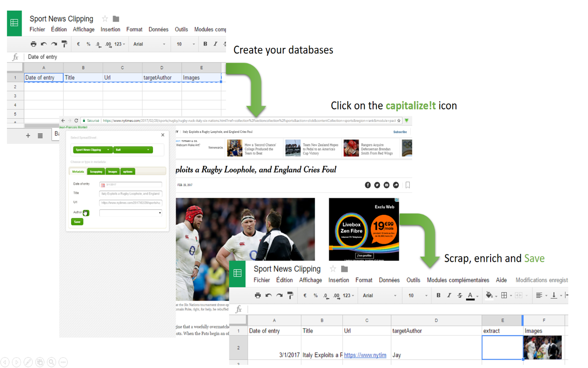Viewport: 588px width, 368px height.
Task: Apply euro currency format in top spreadsheet
Action: pos(78,44)
